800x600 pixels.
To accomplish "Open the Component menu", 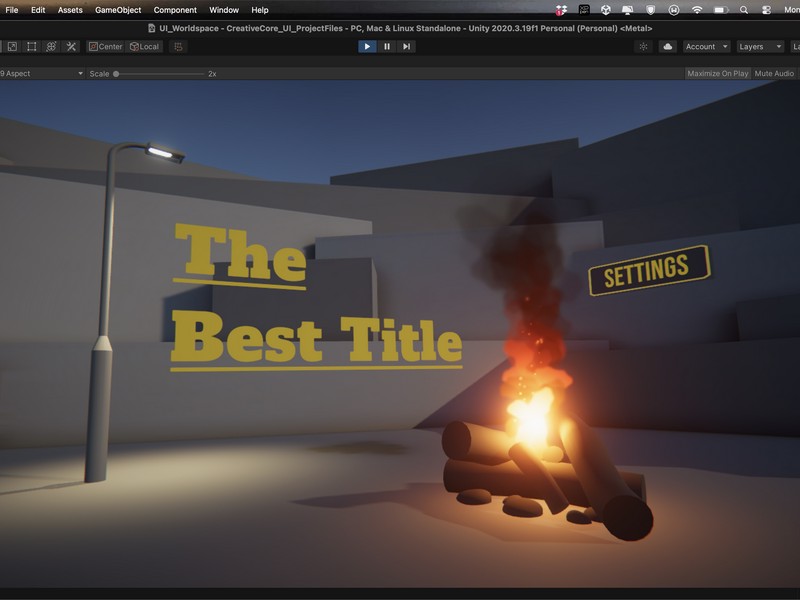I will (175, 10).
